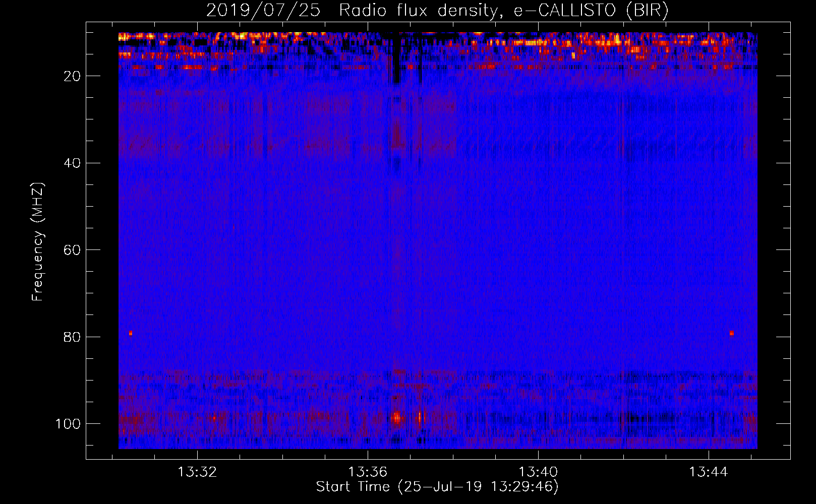Click the 13:44 time tick label

click(709, 472)
